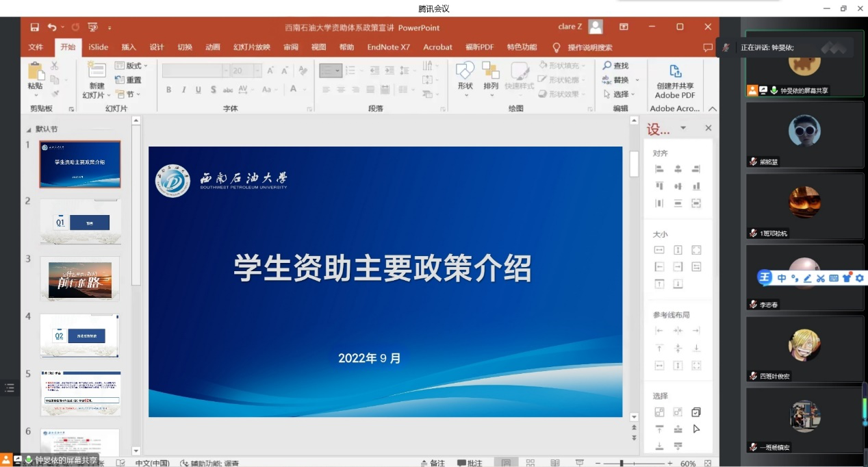Click the Undo arrow in title bar
Viewport: 868px width, 467px height.
52,27
